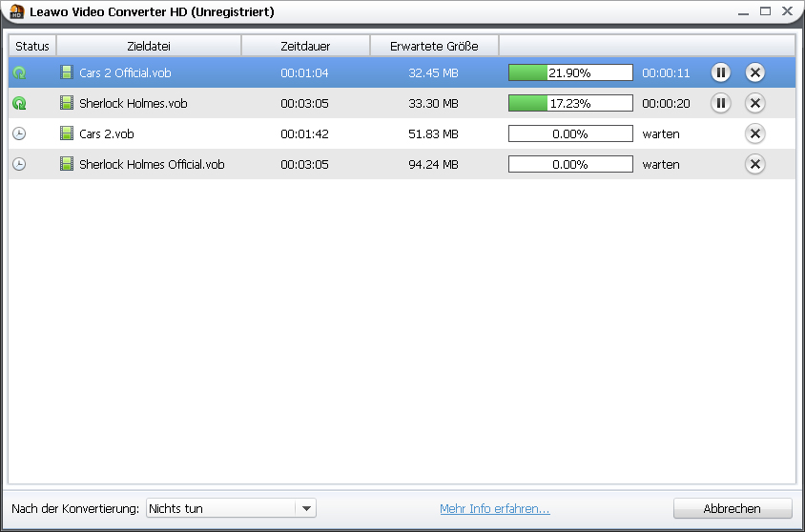The width and height of the screenshot is (805, 532).
Task: Open the 'Mehr Info erfahren...' link
Action: [x=495, y=508]
